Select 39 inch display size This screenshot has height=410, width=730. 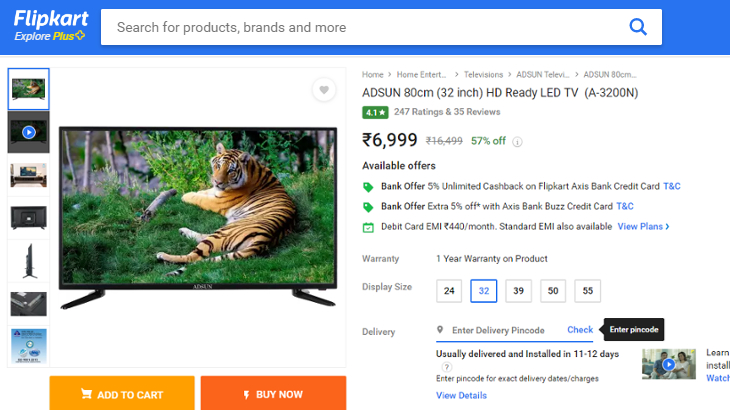[518, 291]
